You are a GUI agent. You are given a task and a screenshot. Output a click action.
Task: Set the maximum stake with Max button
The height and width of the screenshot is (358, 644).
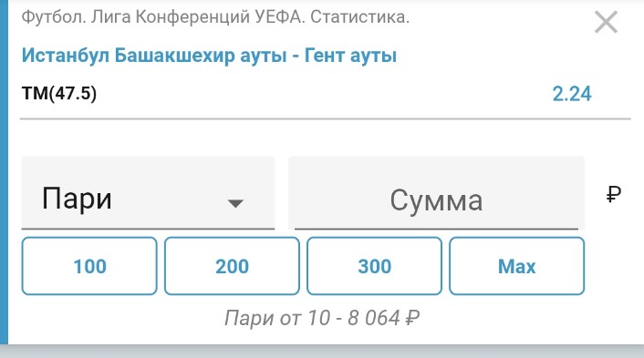pos(516,266)
